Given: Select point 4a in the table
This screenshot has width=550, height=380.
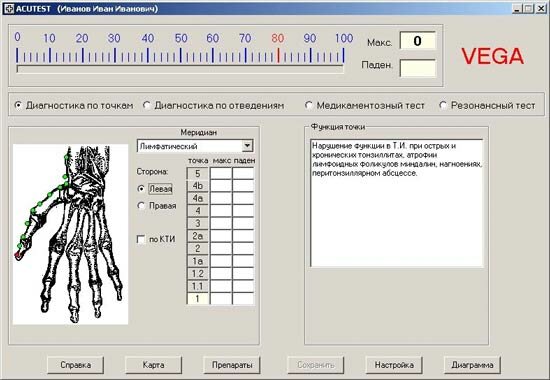Looking at the screenshot, I should tap(197, 199).
